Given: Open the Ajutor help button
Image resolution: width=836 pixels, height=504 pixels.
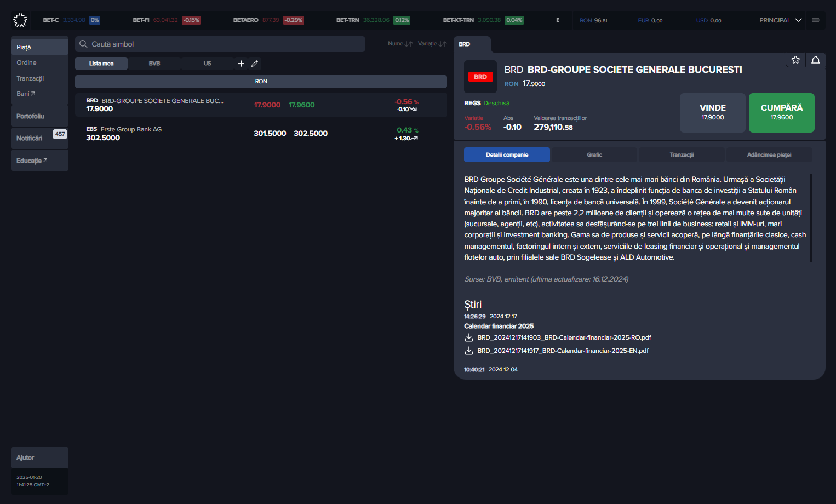Looking at the screenshot, I should [39, 457].
